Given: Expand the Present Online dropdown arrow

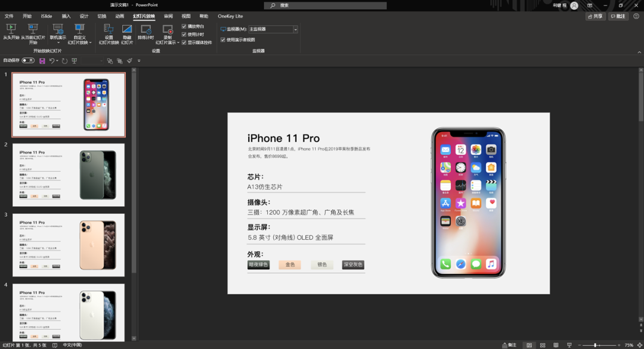Looking at the screenshot, I should point(58,43).
